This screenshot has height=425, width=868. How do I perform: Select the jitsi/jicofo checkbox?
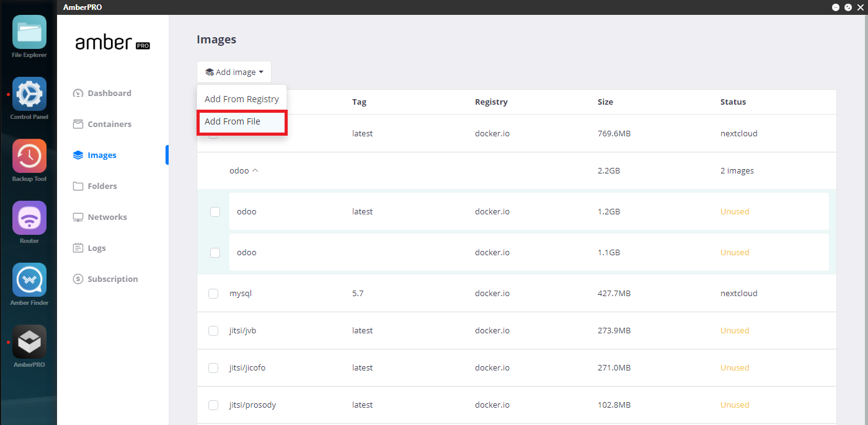coord(213,368)
